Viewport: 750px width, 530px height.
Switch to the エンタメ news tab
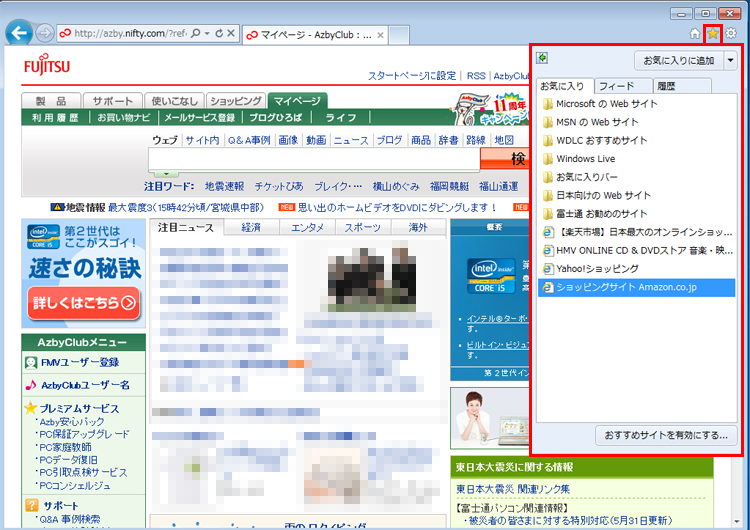coord(307,227)
